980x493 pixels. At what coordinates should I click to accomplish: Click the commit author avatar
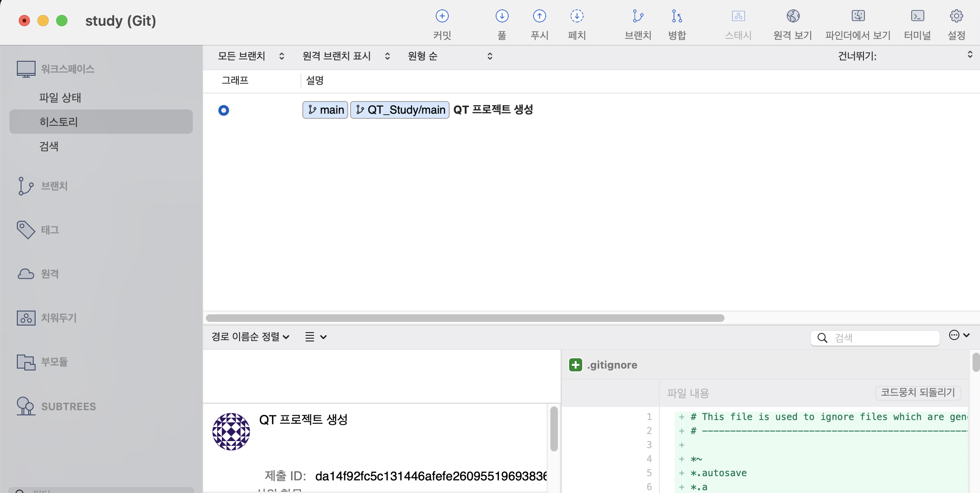(x=231, y=431)
